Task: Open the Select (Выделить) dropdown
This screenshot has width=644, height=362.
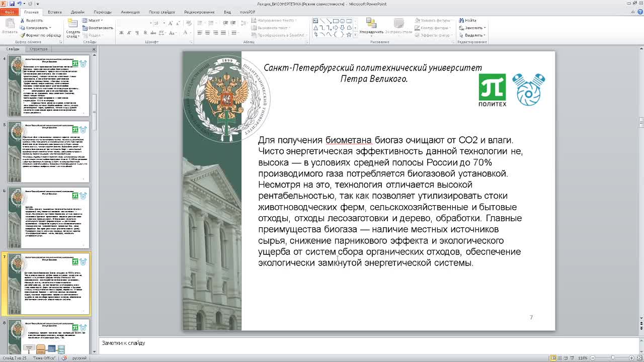Action: pyautogui.click(x=473, y=35)
